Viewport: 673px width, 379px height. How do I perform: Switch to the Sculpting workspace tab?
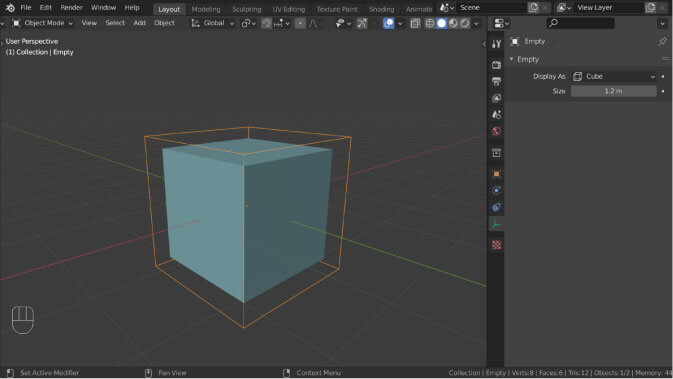[246, 9]
